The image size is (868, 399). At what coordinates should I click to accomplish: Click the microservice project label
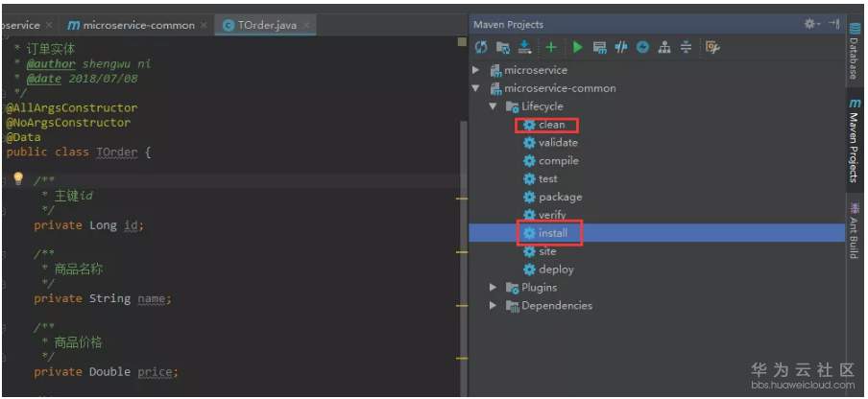pos(536,70)
